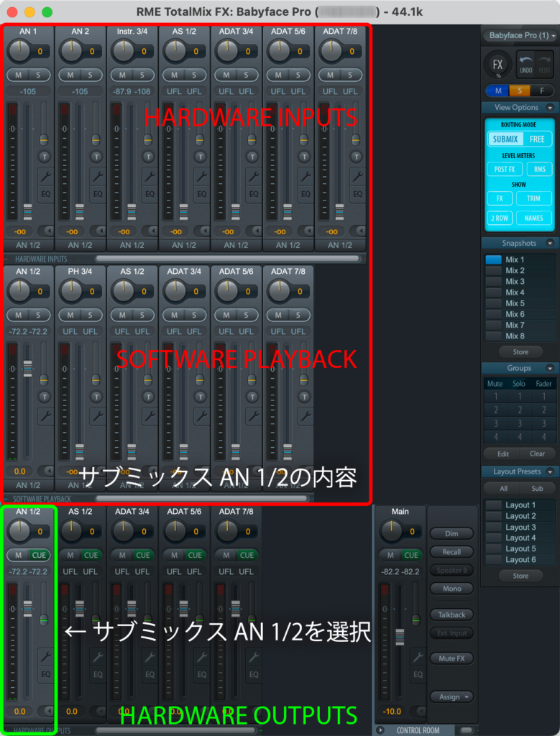Viewport: 560px width, 736px height.
Task: Click the Mono button
Action: tap(451, 589)
